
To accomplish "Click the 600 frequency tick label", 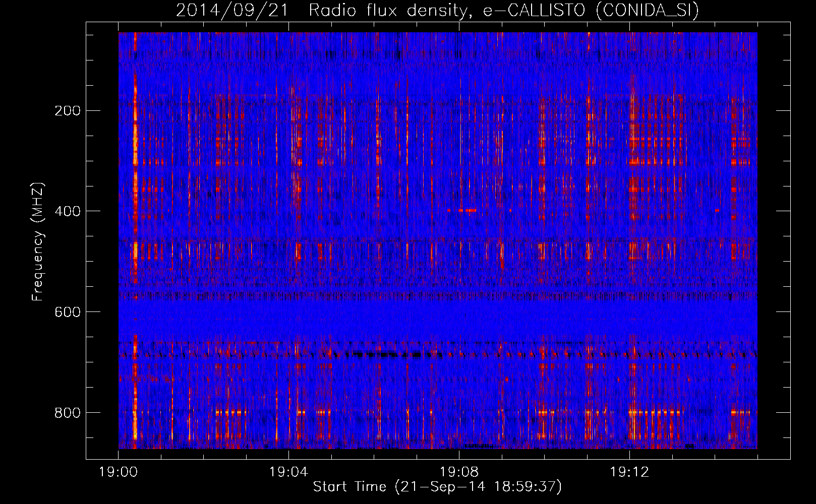I will [x=68, y=311].
